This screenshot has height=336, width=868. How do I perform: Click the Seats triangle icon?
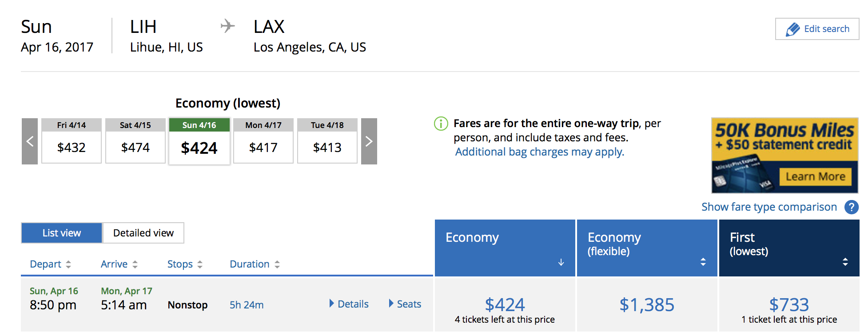391,304
